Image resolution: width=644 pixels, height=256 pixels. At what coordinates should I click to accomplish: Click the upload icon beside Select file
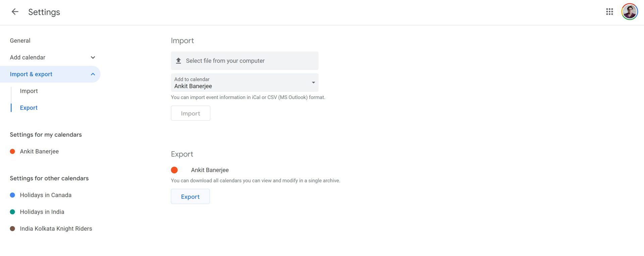pyautogui.click(x=178, y=61)
